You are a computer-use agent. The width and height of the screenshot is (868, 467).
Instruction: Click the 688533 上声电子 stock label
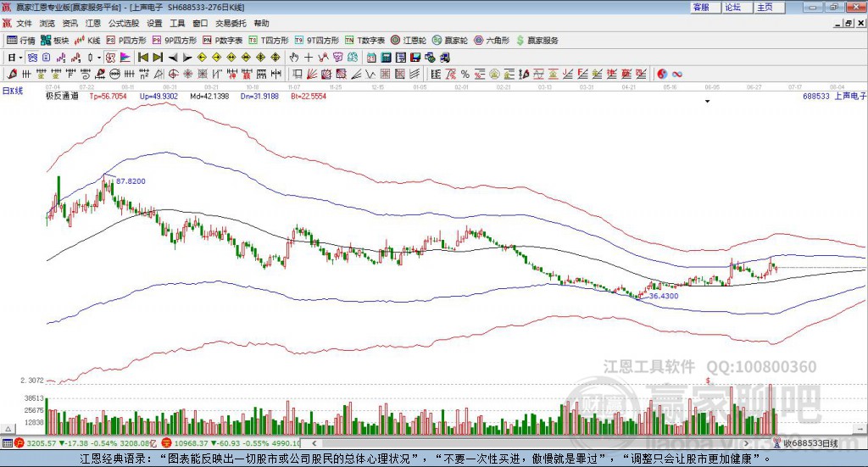[x=834, y=97]
